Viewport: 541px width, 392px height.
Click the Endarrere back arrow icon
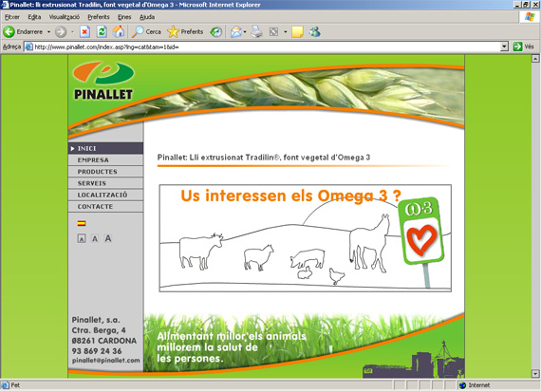click(9, 31)
